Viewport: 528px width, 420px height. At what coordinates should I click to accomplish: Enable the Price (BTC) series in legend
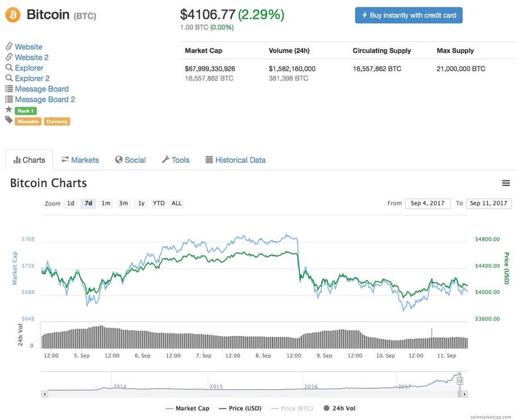click(x=292, y=408)
